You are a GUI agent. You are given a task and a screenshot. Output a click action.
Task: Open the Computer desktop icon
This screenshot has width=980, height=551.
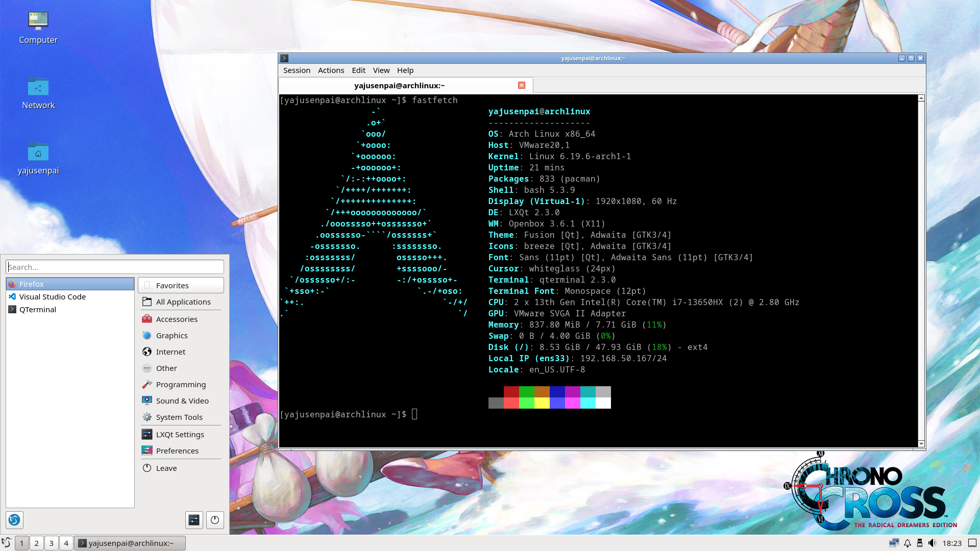click(x=38, y=28)
